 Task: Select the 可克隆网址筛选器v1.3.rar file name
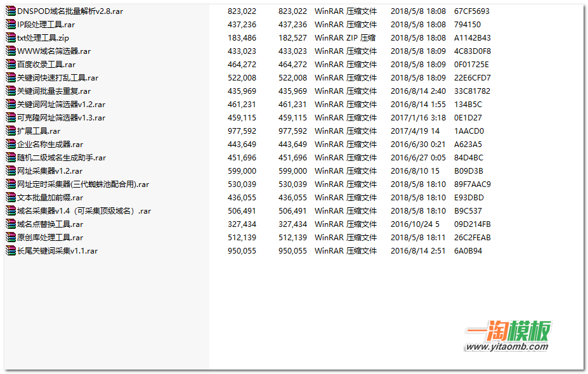click(61, 118)
